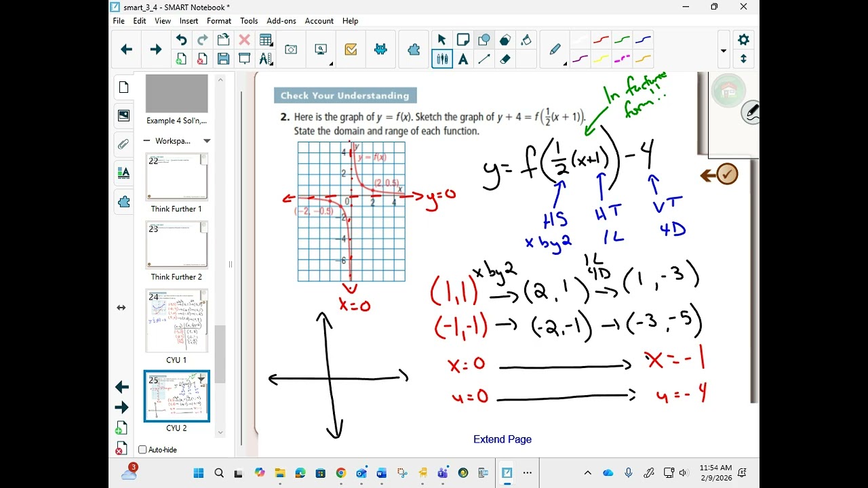Delete the current page from the top toolbar
Viewport: 868px width, 488px height.
click(202, 59)
